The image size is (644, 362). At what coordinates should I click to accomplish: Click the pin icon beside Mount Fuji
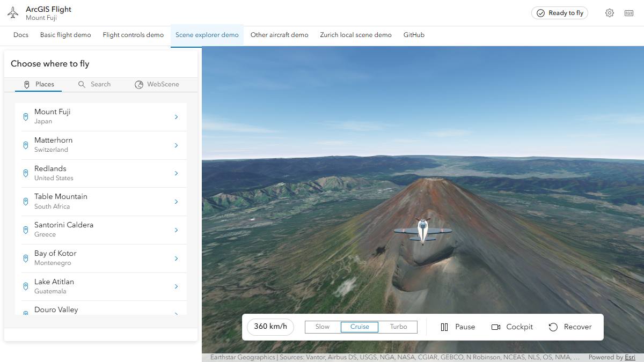pos(25,117)
